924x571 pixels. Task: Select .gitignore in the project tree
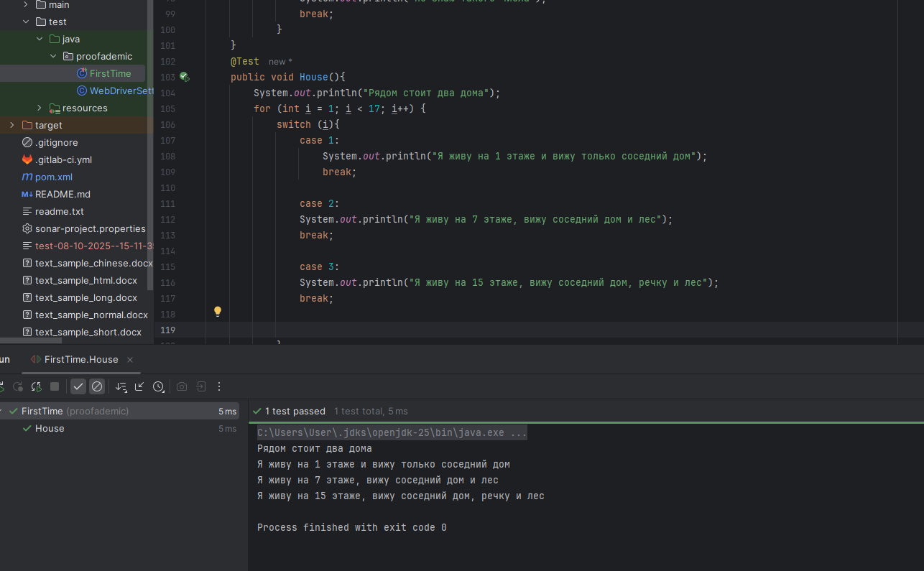57,142
